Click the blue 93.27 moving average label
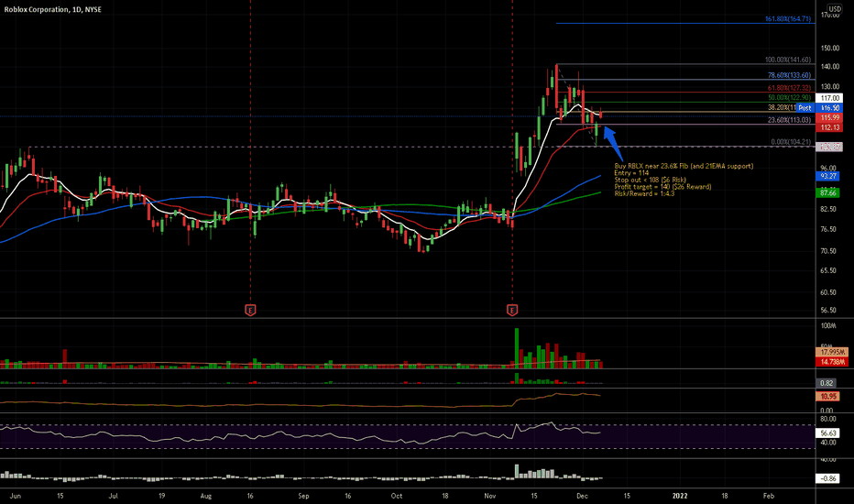This screenshot has height=504, width=854. [x=827, y=176]
